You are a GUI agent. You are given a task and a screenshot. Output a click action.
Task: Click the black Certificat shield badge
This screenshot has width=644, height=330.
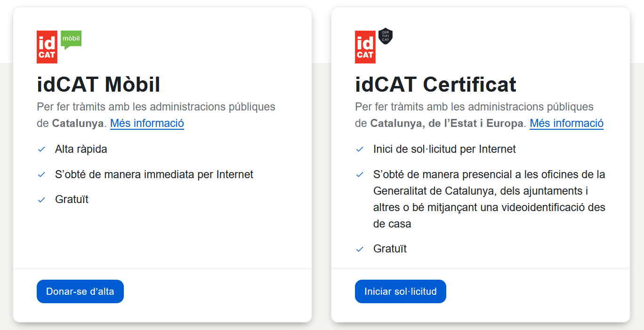(x=386, y=36)
